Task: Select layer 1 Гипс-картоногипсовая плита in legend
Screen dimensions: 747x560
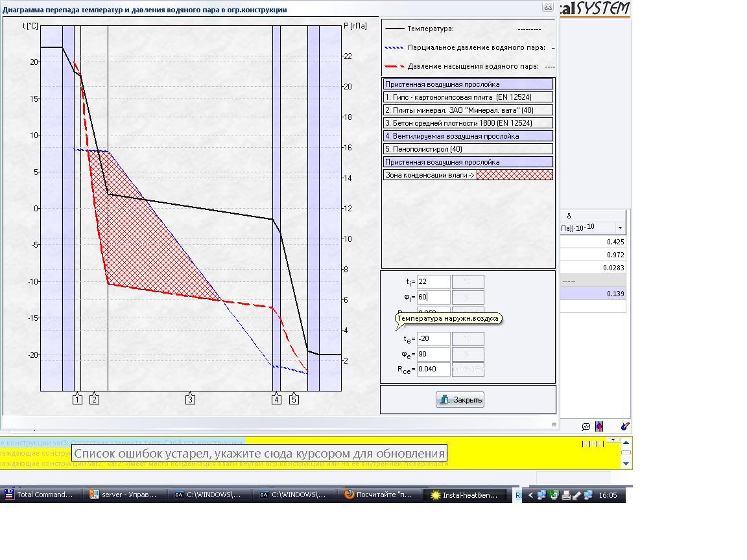Action: click(468, 97)
